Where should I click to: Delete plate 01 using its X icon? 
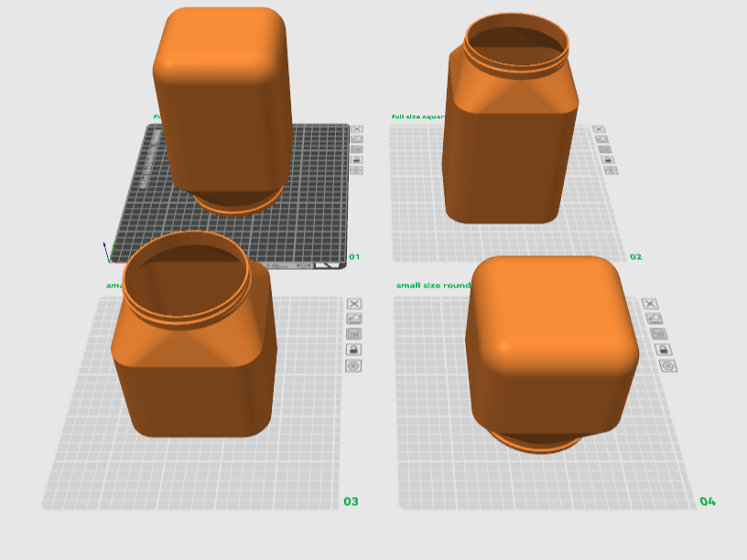click(x=357, y=129)
